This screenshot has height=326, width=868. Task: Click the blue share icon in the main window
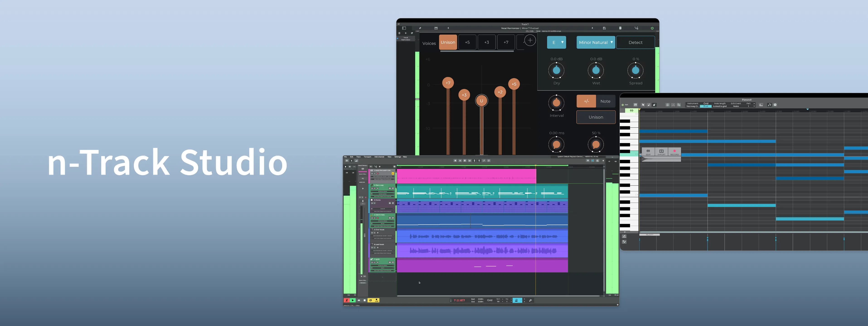[593, 161]
